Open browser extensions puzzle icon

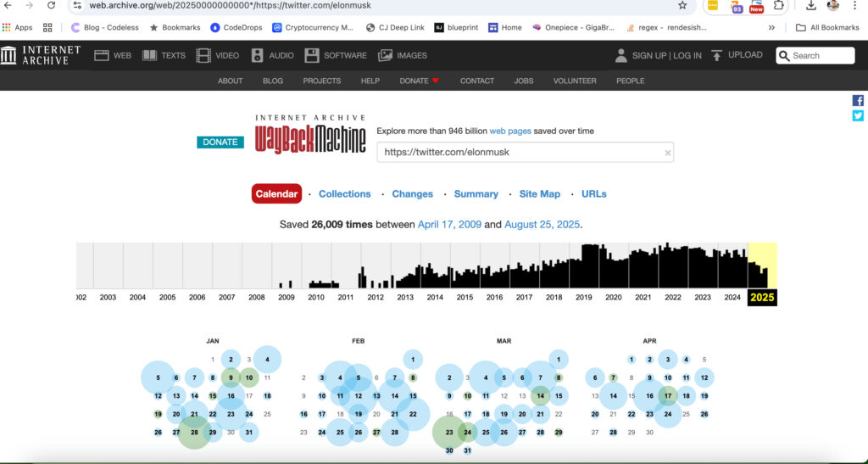[x=778, y=5]
